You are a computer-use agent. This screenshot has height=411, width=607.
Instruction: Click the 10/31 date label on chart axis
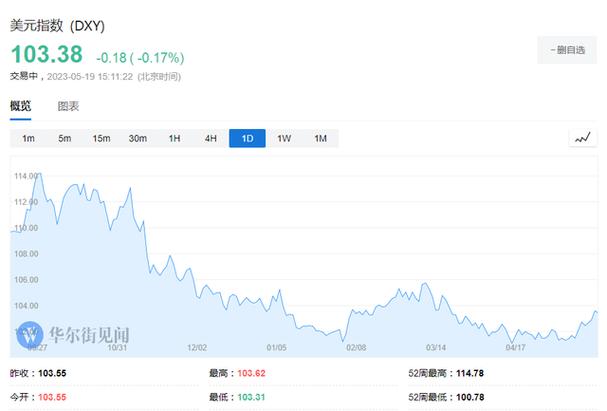point(117,348)
